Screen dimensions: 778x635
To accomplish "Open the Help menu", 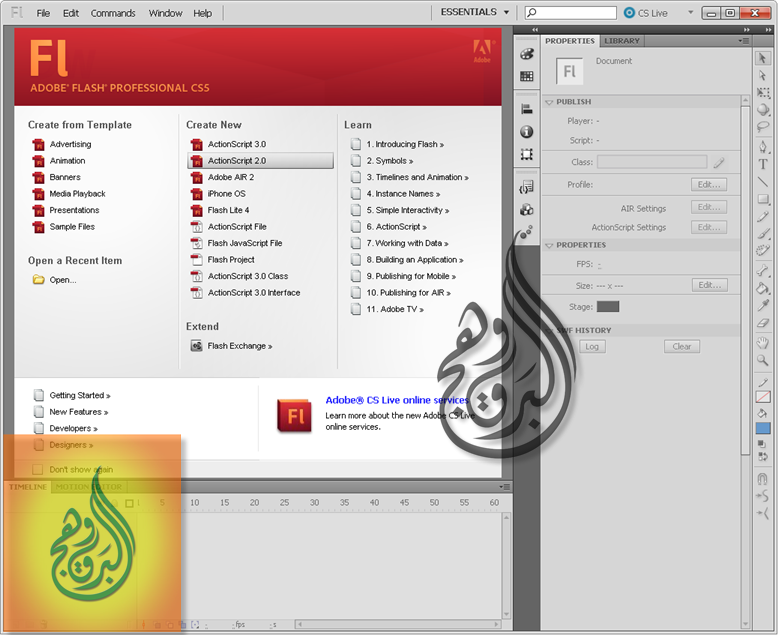I will tap(202, 13).
